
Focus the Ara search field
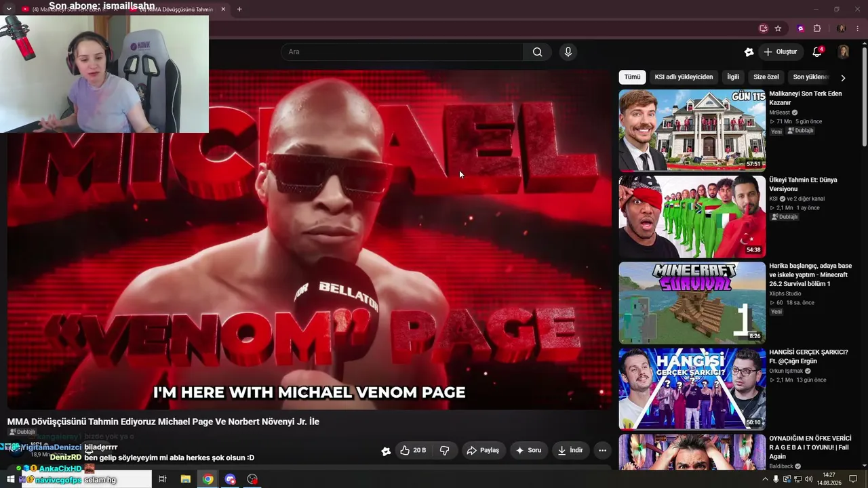(x=403, y=52)
